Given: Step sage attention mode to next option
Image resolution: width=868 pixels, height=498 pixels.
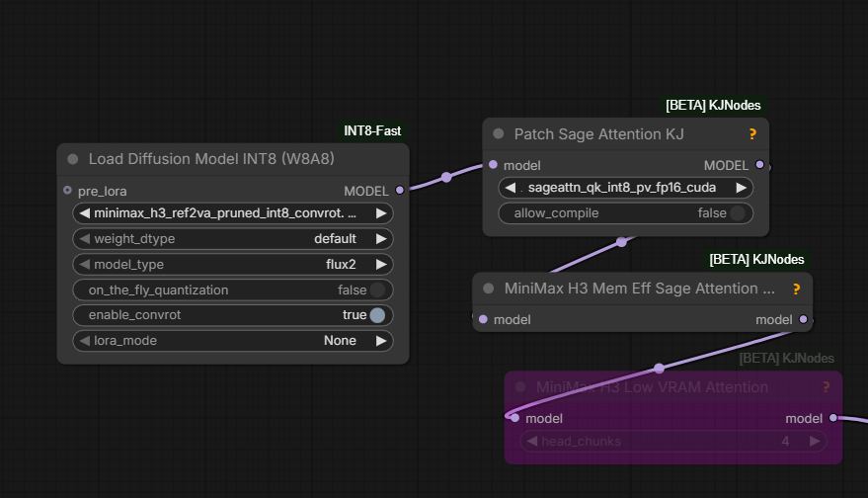Looking at the screenshot, I should coord(741,188).
